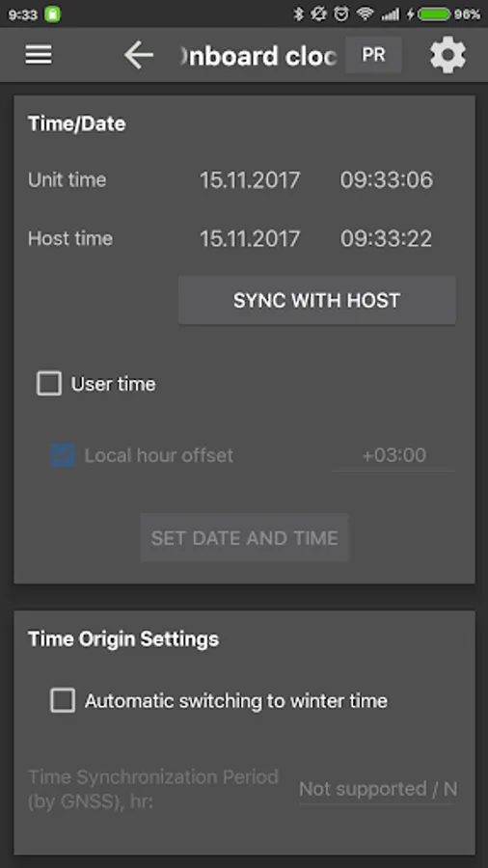Open the +03:00 hour offset selector

point(393,455)
